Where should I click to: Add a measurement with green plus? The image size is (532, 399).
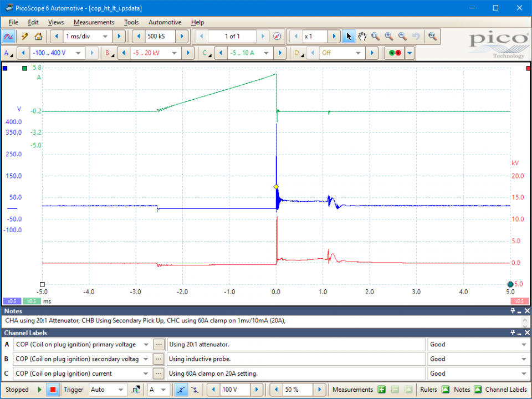click(381, 390)
